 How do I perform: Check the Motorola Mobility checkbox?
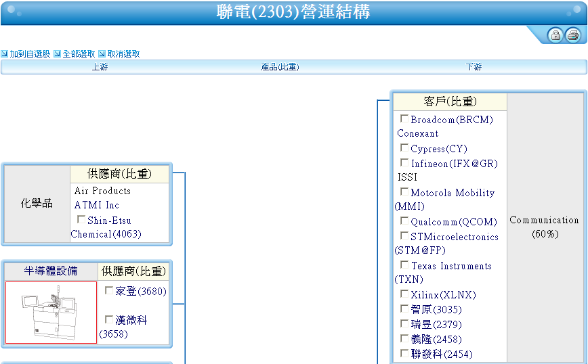pyautogui.click(x=404, y=191)
